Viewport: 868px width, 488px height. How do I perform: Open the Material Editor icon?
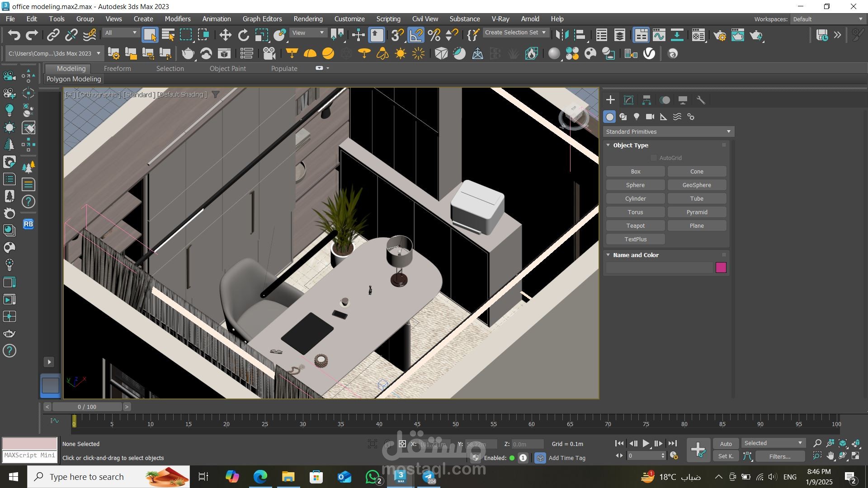coord(698,35)
